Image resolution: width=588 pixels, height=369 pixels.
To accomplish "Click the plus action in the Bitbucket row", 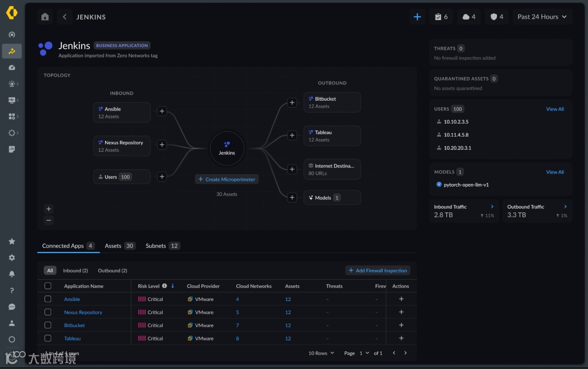I will tap(401, 325).
